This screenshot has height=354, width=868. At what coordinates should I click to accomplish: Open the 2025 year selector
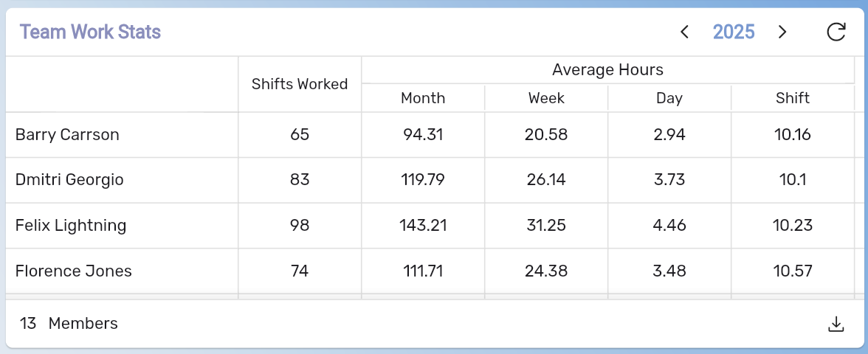pyautogui.click(x=734, y=32)
